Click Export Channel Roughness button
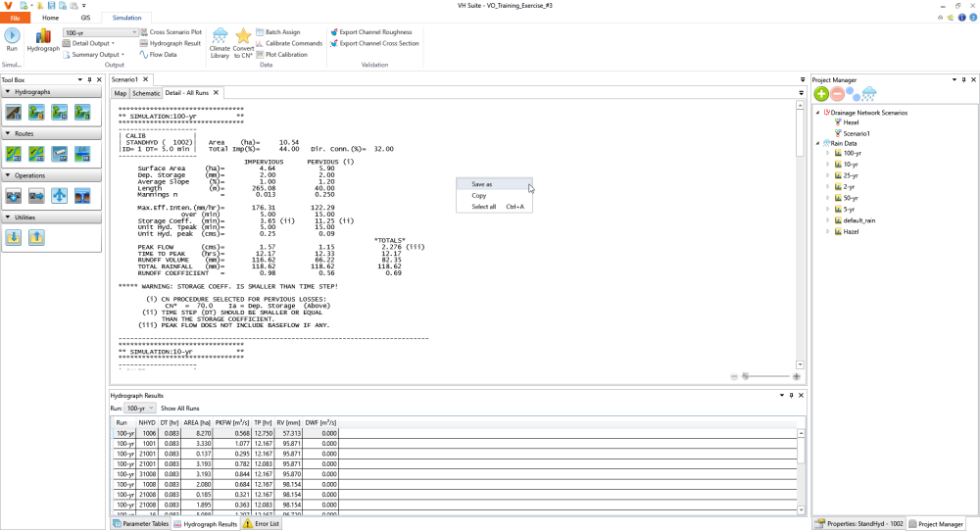Screen dimensions: 980x531 point(371,32)
